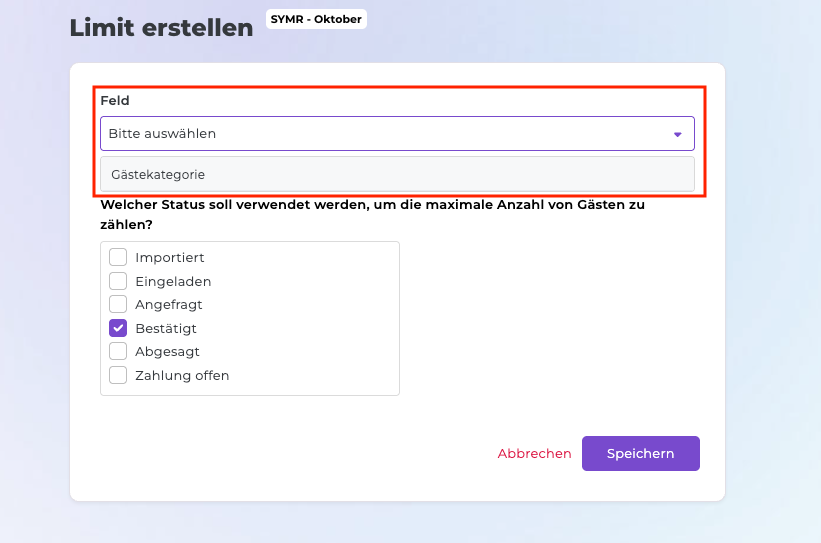Enable the Eingeladen checkbox box
The image size is (821, 543).
click(x=118, y=281)
